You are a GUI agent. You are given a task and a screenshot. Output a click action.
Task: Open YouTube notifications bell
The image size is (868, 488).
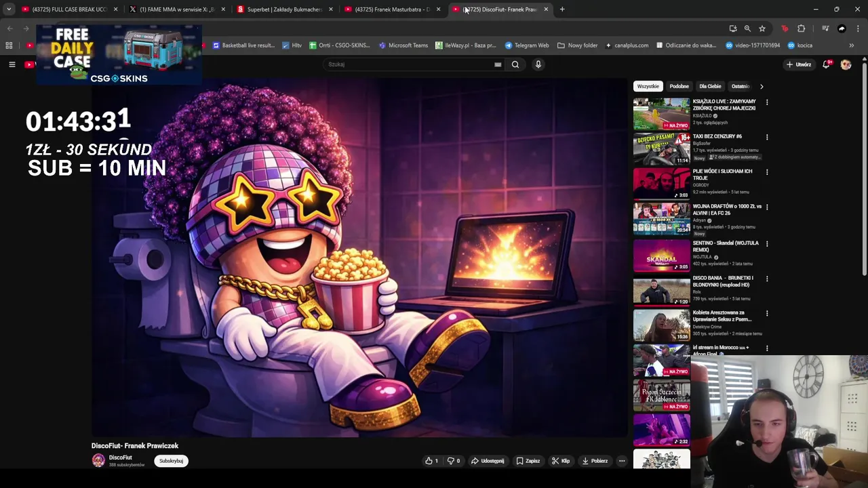[826, 64]
